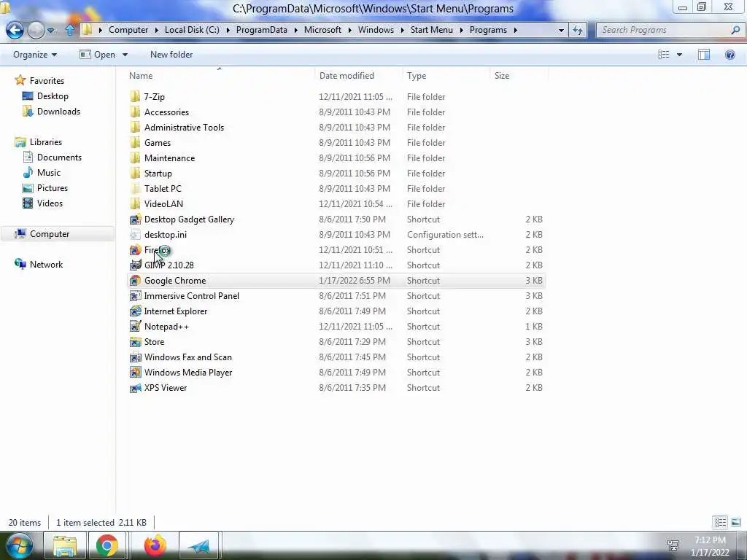
Task: Select the 7-Zip folder icon
Action: 135,97
